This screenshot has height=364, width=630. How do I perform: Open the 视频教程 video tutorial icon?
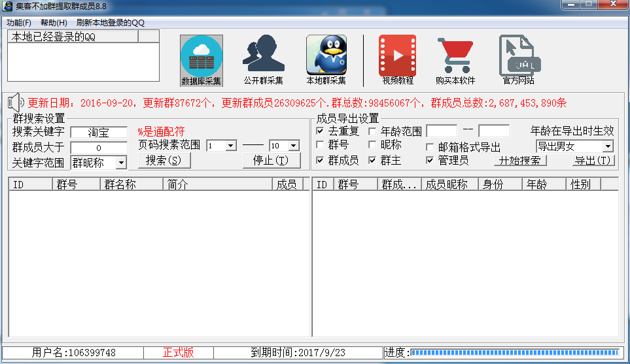coord(397,56)
